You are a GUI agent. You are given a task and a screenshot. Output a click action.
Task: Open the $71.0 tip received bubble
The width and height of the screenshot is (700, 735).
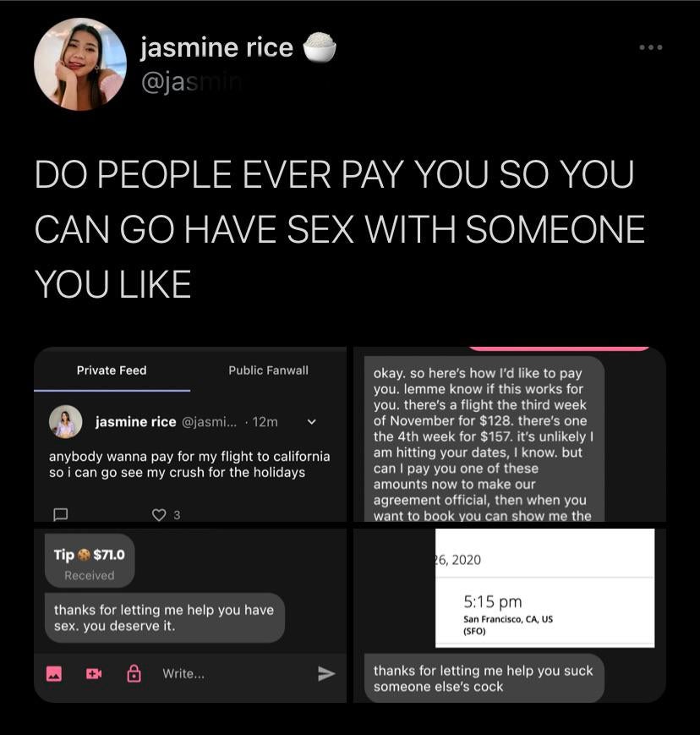click(x=90, y=561)
